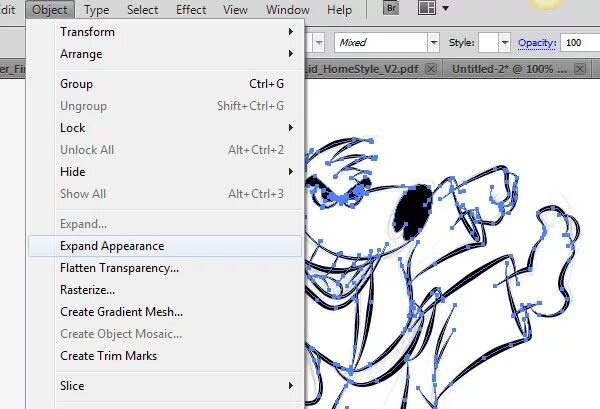600x409 pixels.
Task: Open the Mixed brush dropdown arrow
Action: (434, 42)
